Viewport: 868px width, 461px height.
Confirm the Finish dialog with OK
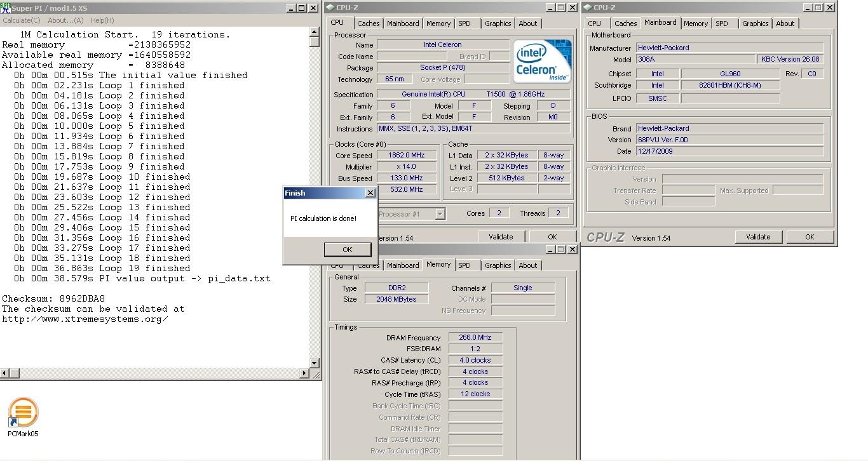pyautogui.click(x=347, y=250)
